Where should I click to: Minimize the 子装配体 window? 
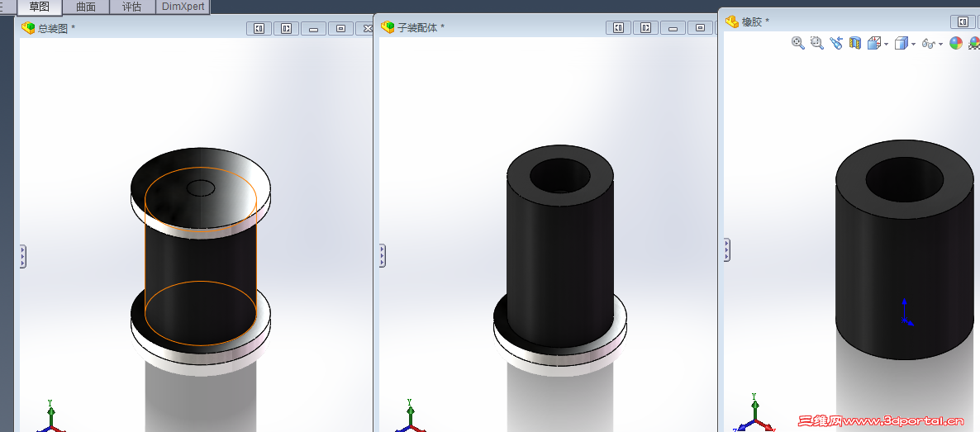tap(673, 27)
